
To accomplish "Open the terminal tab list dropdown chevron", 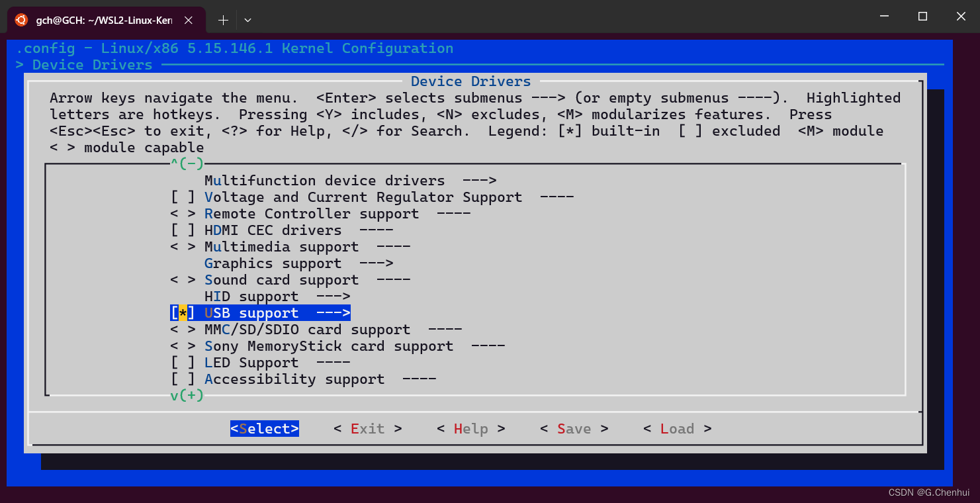I will [247, 20].
